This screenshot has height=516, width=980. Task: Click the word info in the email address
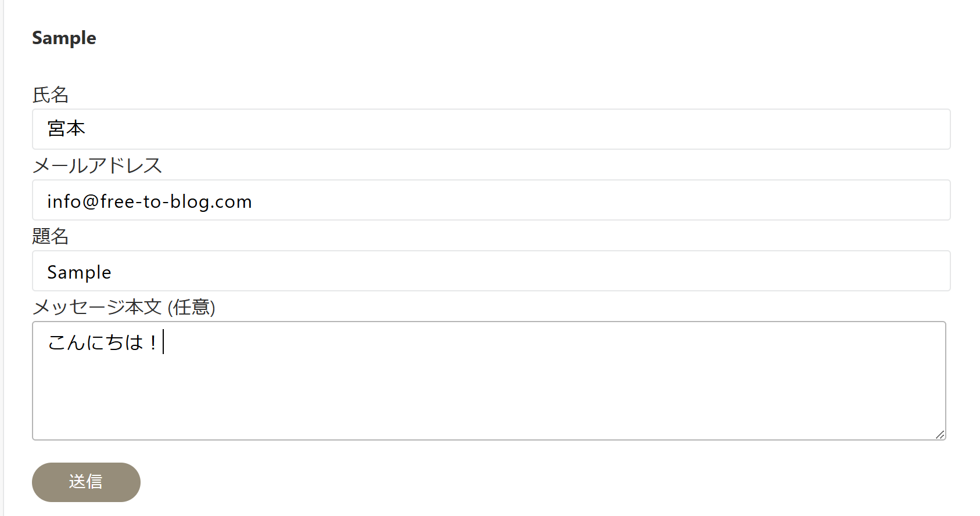click(64, 201)
